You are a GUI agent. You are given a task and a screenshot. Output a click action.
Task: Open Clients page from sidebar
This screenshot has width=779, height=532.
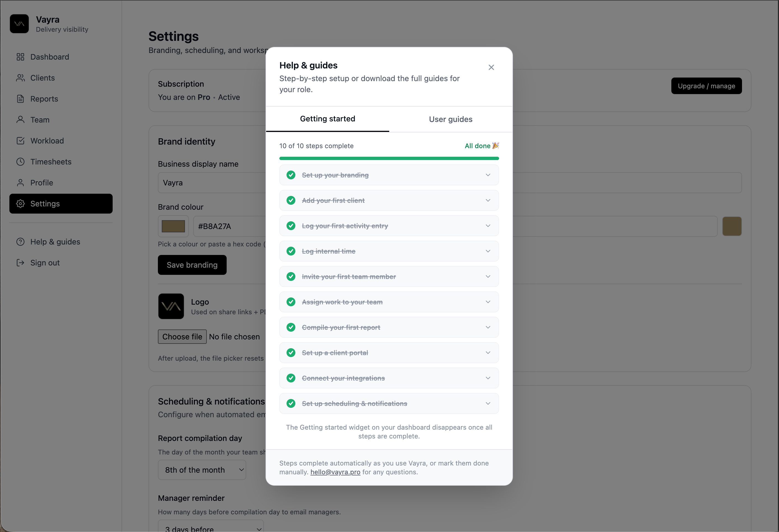pyautogui.click(x=61, y=78)
